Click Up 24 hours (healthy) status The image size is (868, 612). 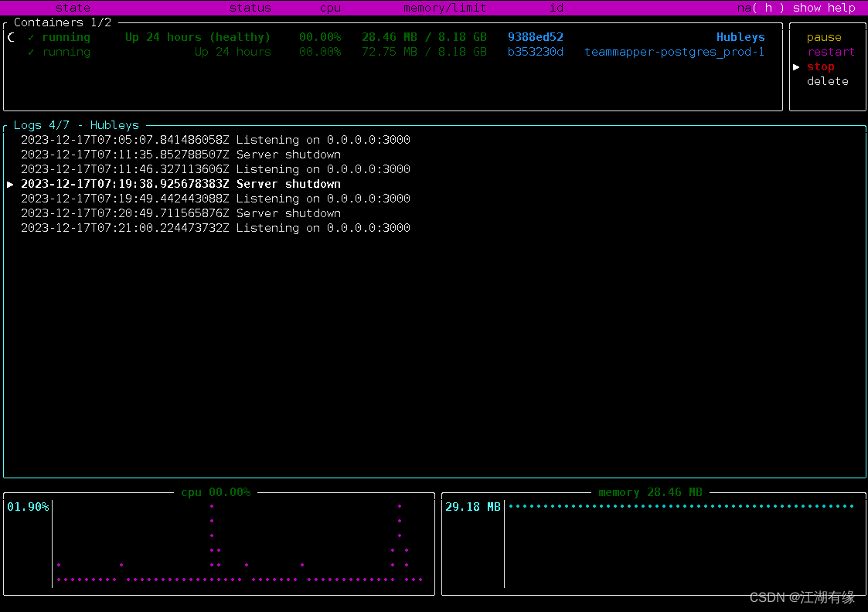tap(198, 37)
